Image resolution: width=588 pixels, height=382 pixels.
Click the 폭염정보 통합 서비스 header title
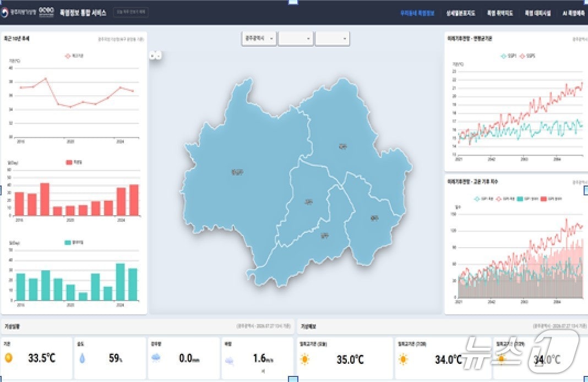click(83, 12)
